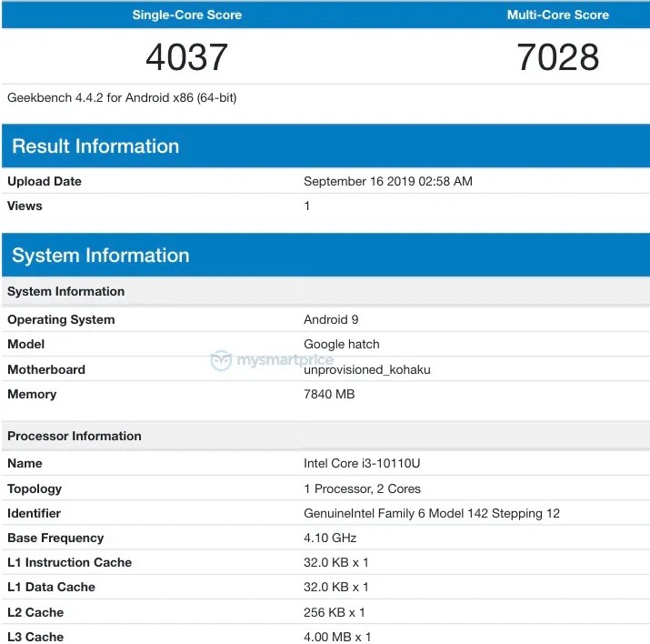Select the GenuineIntel Family 6 Model 142 identifier
Screen dimensions: 650x644
[432, 513]
